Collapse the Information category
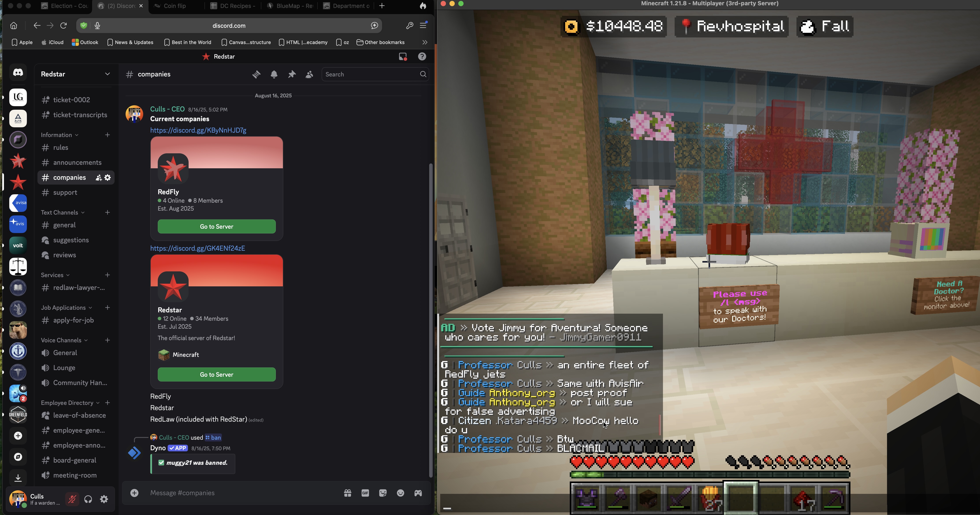This screenshot has width=980, height=515. click(x=60, y=135)
